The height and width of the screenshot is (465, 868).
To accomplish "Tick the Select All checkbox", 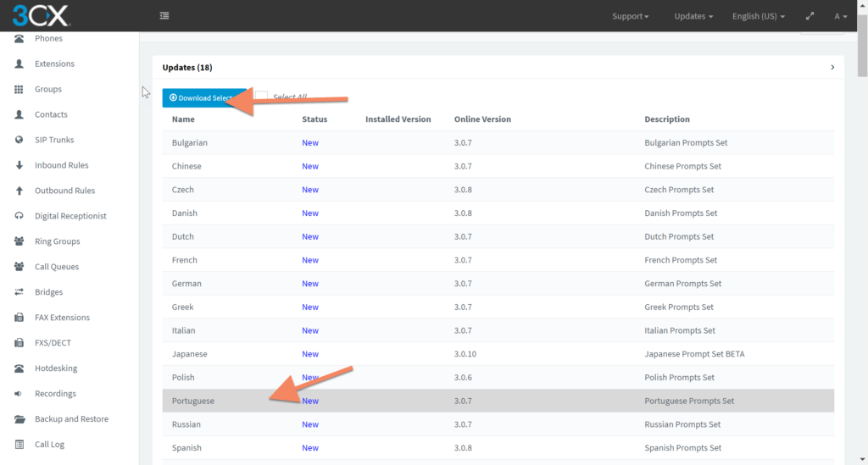I will coord(261,97).
